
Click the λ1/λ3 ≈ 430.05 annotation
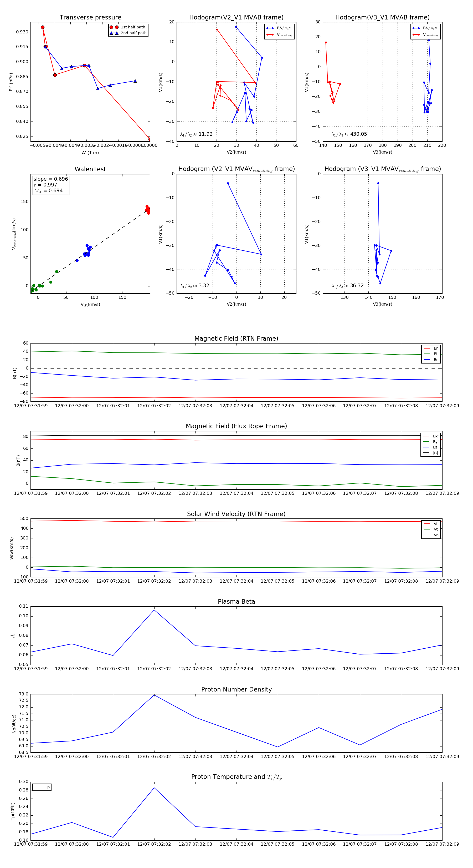[349, 134]
